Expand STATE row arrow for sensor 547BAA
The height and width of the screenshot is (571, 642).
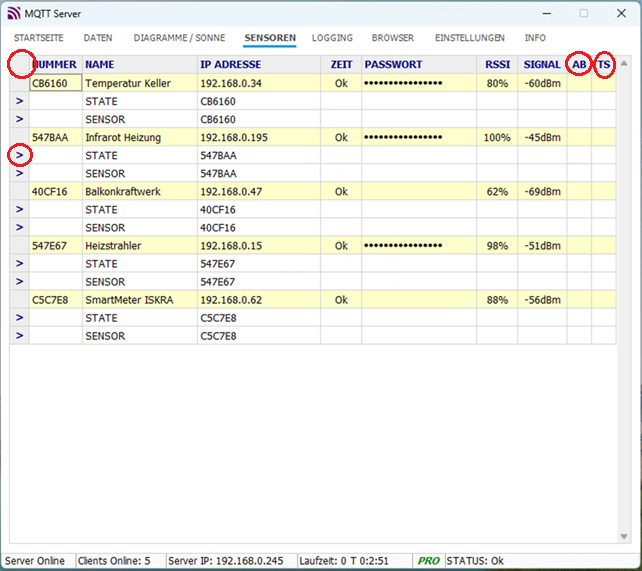point(19,156)
